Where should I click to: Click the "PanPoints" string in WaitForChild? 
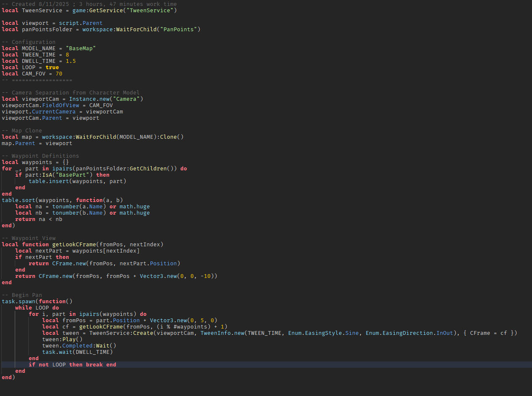pyautogui.click(x=180, y=29)
